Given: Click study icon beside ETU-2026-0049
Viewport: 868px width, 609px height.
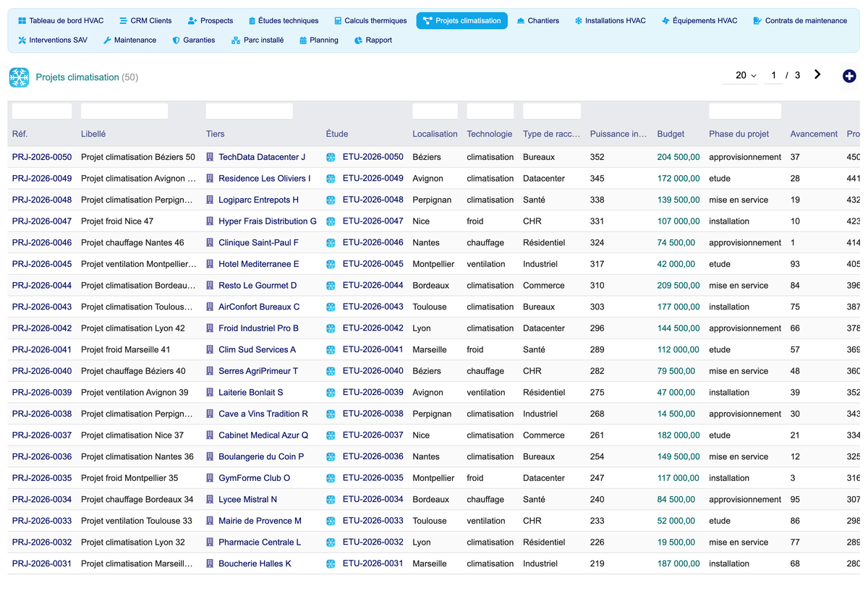Looking at the screenshot, I should coord(331,179).
